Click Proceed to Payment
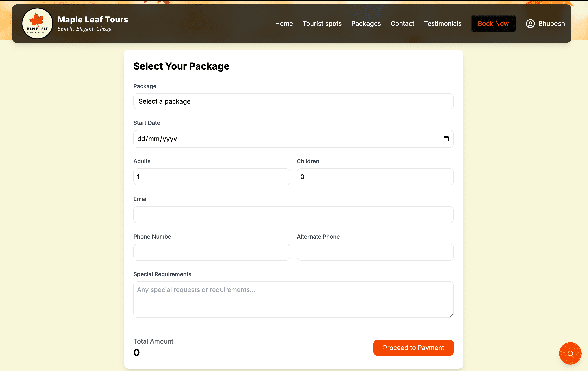588x371 pixels. coord(413,348)
